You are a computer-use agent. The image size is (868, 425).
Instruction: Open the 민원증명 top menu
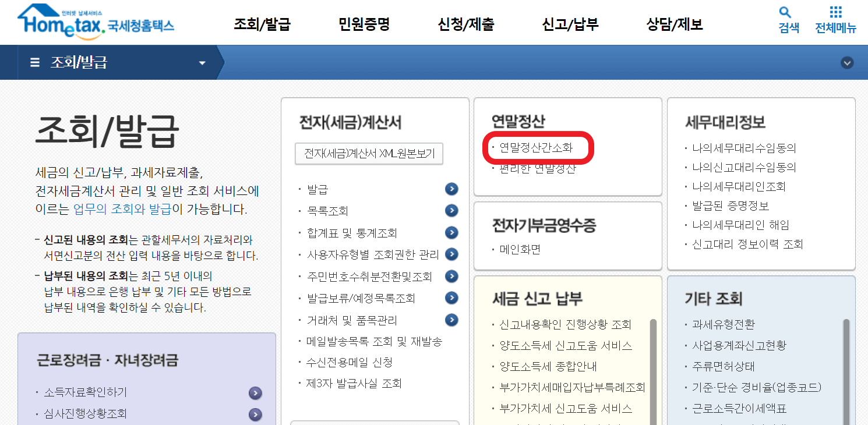pos(364,24)
